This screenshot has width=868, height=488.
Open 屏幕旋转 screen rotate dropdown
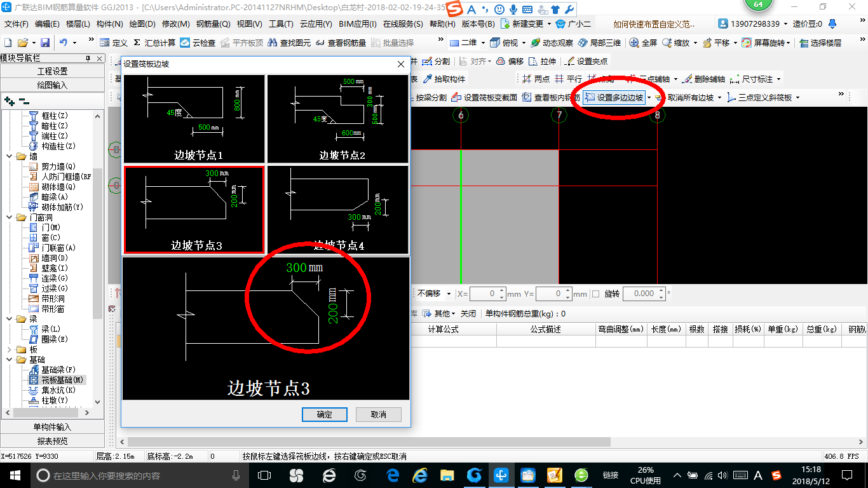coord(789,43)
